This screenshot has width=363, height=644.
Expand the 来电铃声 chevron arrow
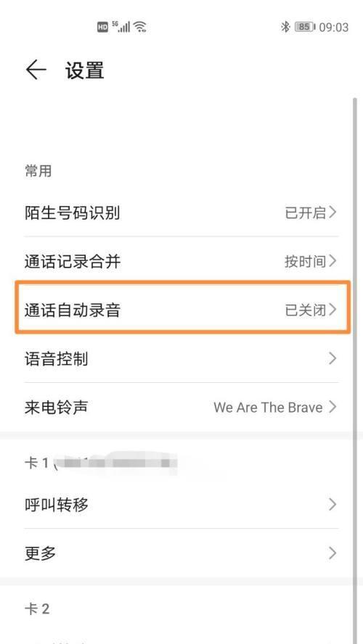click(333, 407)
